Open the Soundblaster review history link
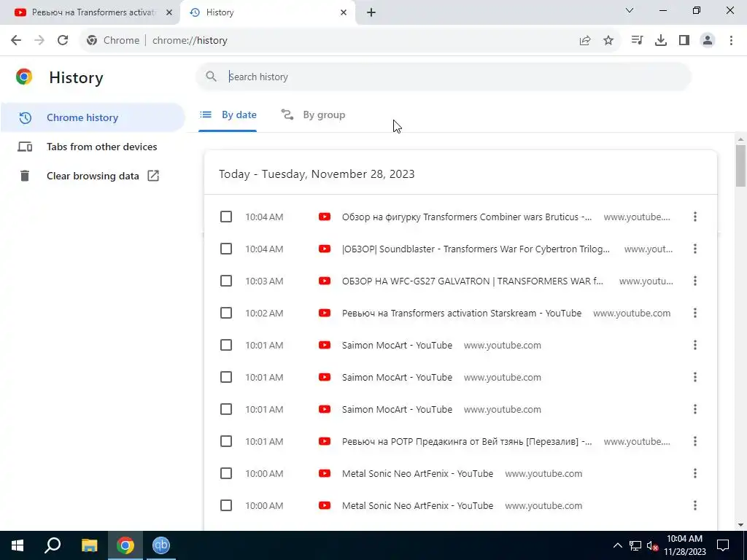 click(x=476, y=249)
